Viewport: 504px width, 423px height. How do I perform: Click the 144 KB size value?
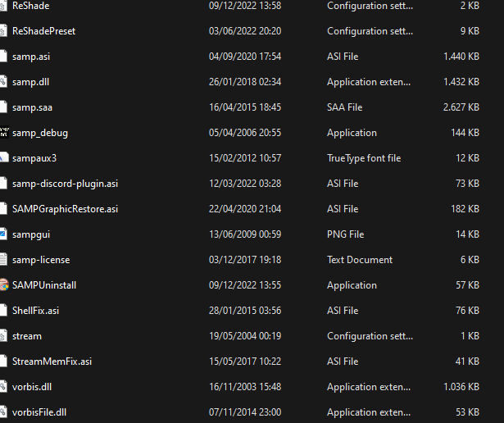click(x=465, y=133)
